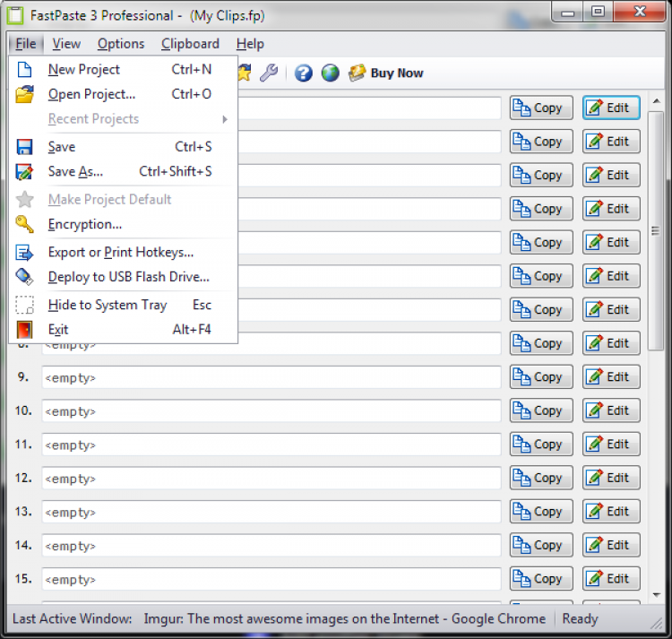Click Copy button for clip 10
This screenshot has height=639, width=672.
click(541, 410)
